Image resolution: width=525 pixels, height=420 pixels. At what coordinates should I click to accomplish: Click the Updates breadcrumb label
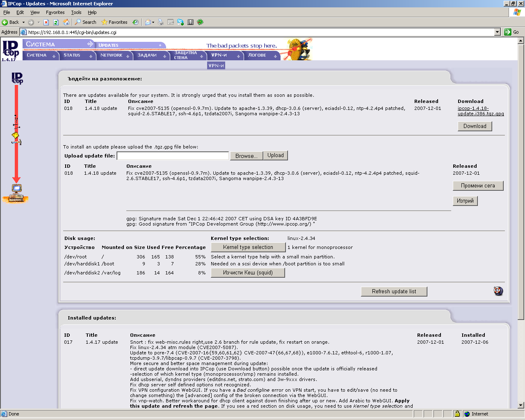(x=108, y=45)
